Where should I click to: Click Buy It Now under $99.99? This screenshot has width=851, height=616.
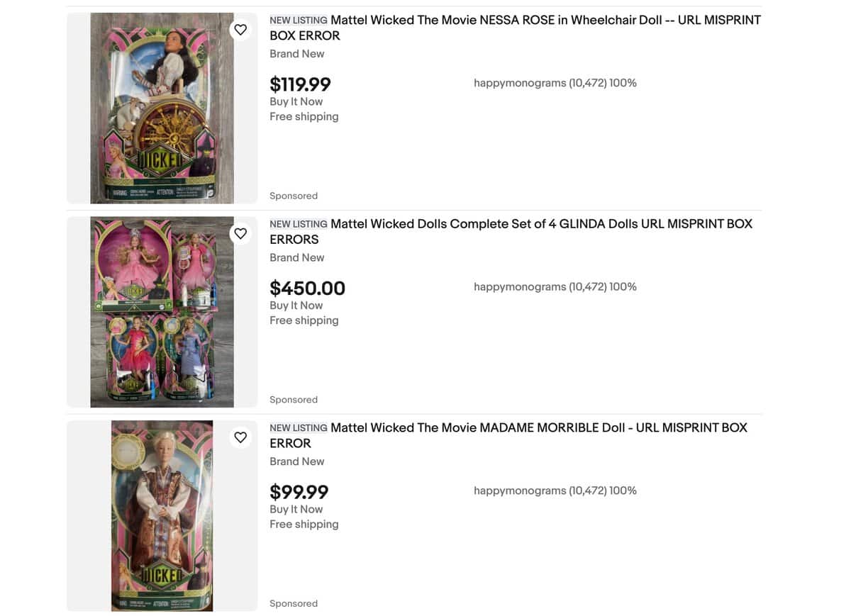click(x=296, y=509)
